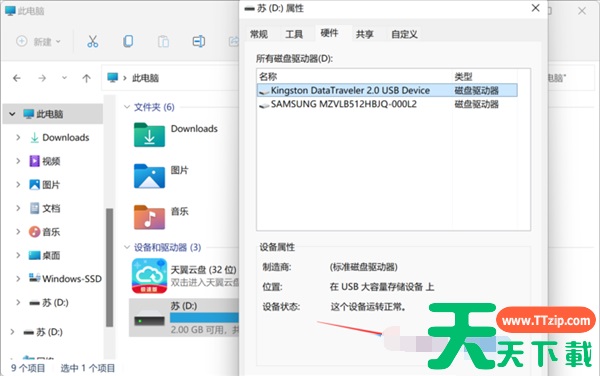Go back with the Explorer back arrow
The width and height of the screenshot is (600, 376).
click(17, 78)
